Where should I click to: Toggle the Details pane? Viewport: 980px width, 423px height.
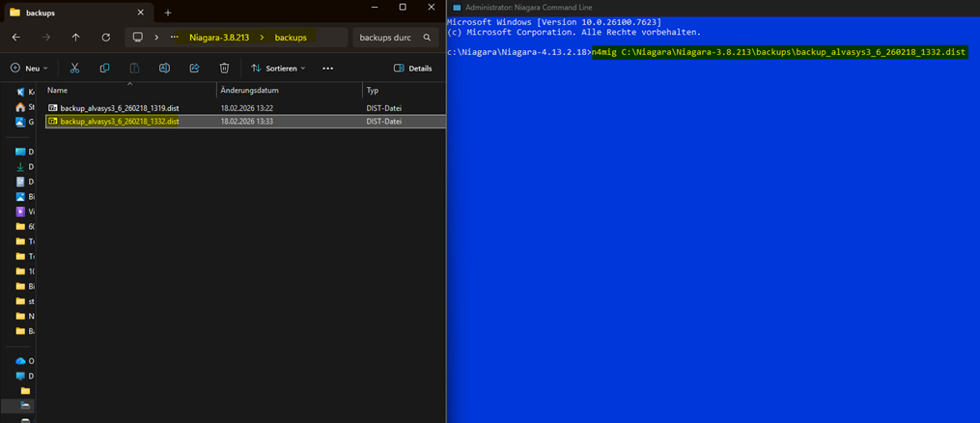coord(413,69)
